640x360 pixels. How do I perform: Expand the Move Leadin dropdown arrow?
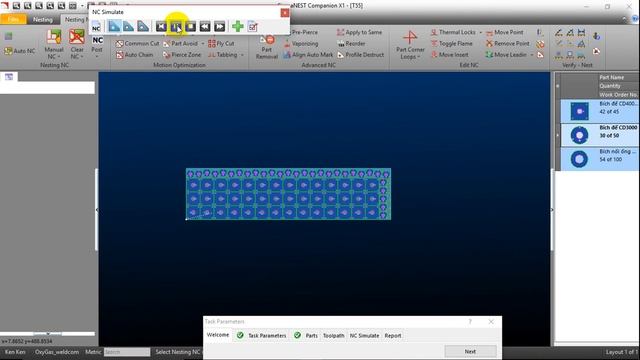[x=532, y=55]
